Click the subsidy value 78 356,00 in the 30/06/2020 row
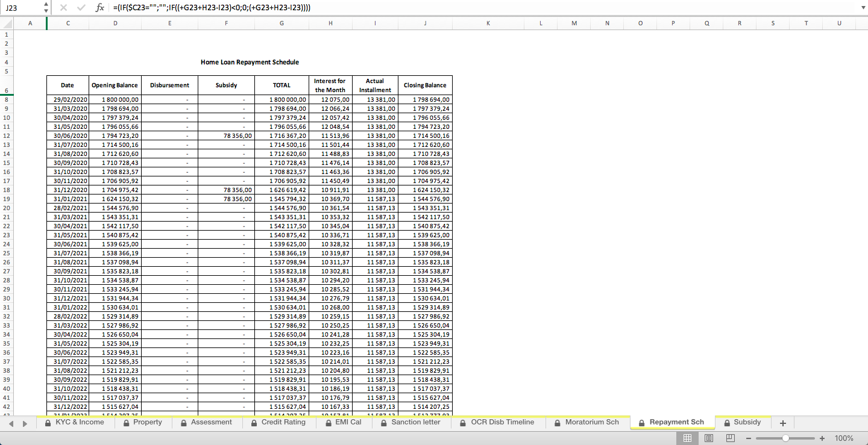The image size is (868, 445). pyautogui.click(x=226, y=135)
